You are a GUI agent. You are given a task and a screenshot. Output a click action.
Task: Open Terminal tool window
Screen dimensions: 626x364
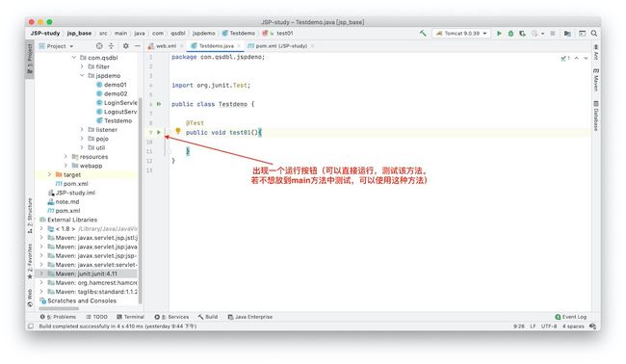[x=131, y=317]
